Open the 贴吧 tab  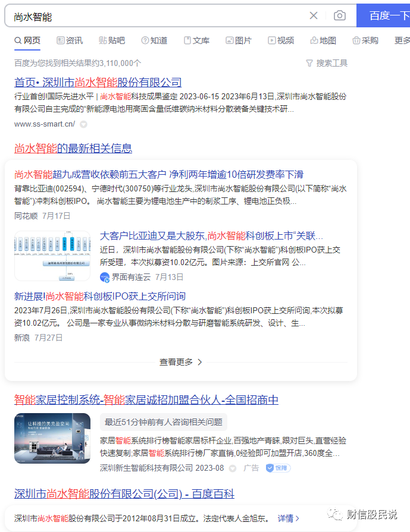pos(112,40)
